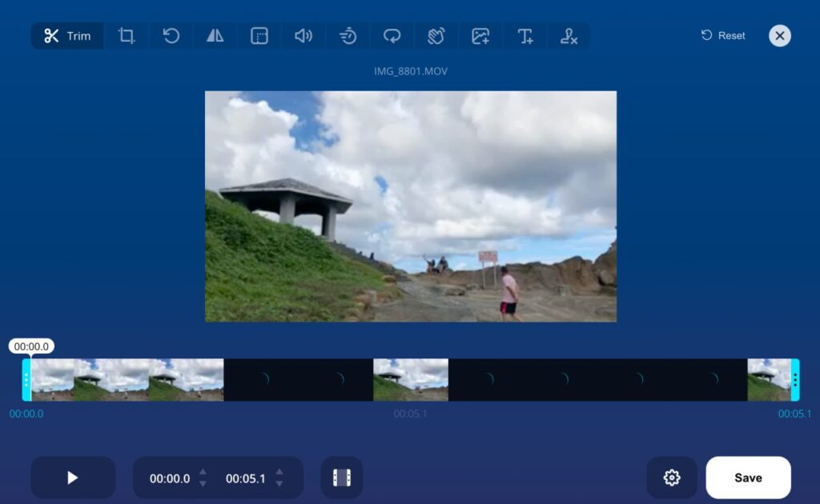
Task: Open the remove watermark tool
Action: 569,35
